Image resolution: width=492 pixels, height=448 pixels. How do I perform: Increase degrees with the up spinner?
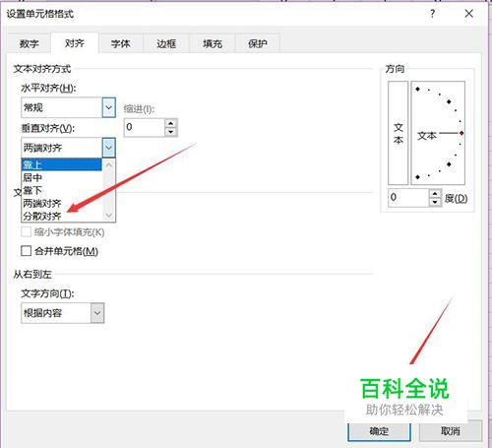(435, 193)
